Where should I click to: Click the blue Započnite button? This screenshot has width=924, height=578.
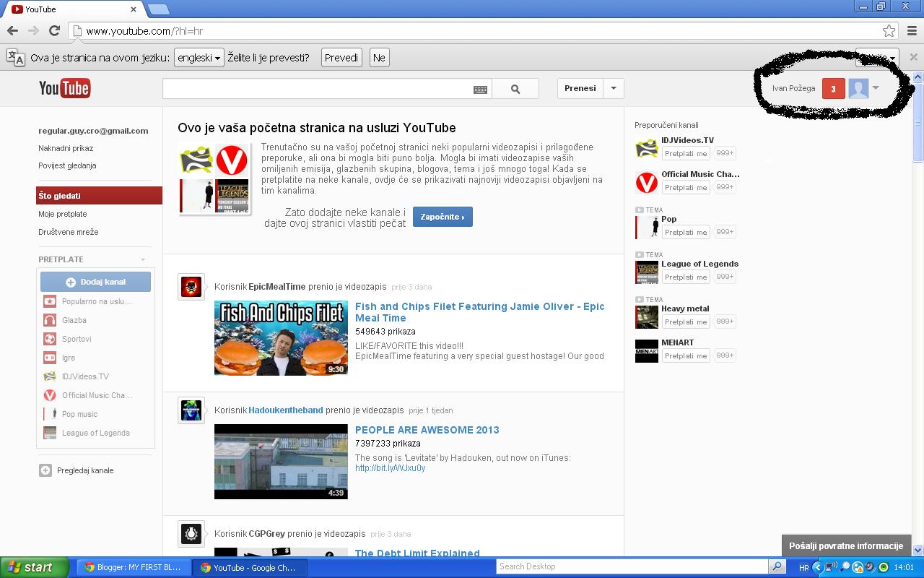pyautogui.click(x=443, y=217)
